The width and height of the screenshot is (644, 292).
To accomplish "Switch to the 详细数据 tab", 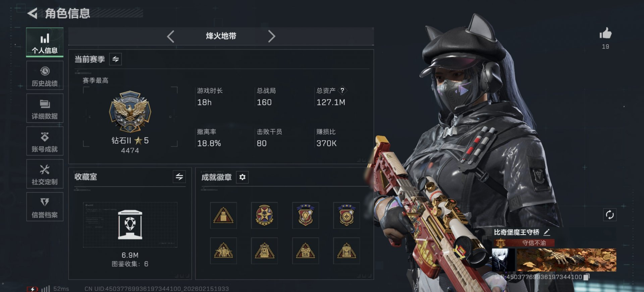I will [45, 108].
